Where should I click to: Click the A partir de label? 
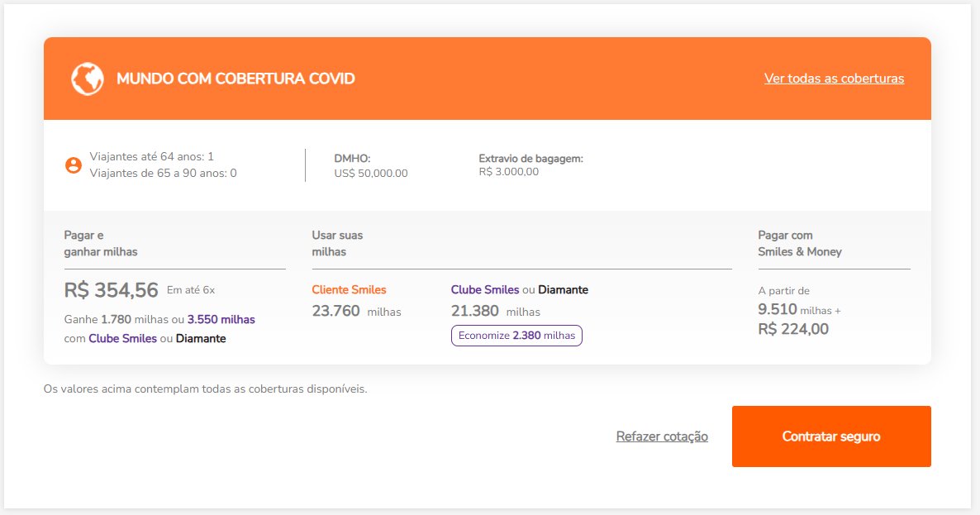[x=783, y=291]
